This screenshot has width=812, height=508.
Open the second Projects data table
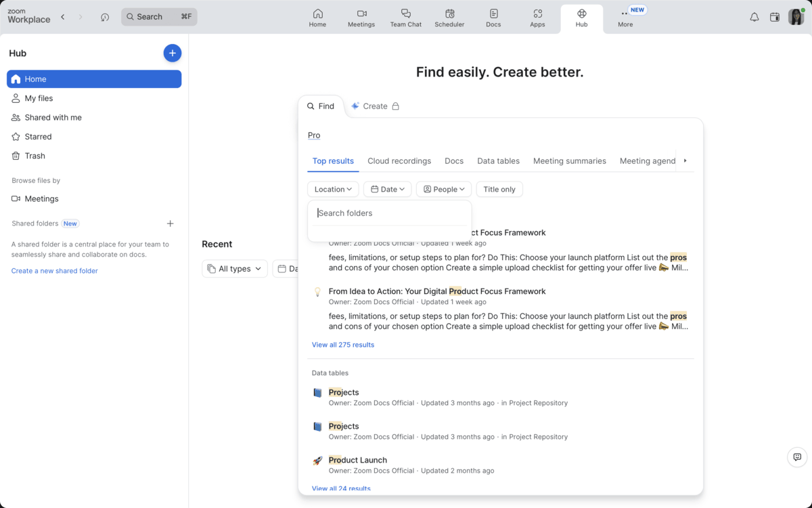(501, 431)
